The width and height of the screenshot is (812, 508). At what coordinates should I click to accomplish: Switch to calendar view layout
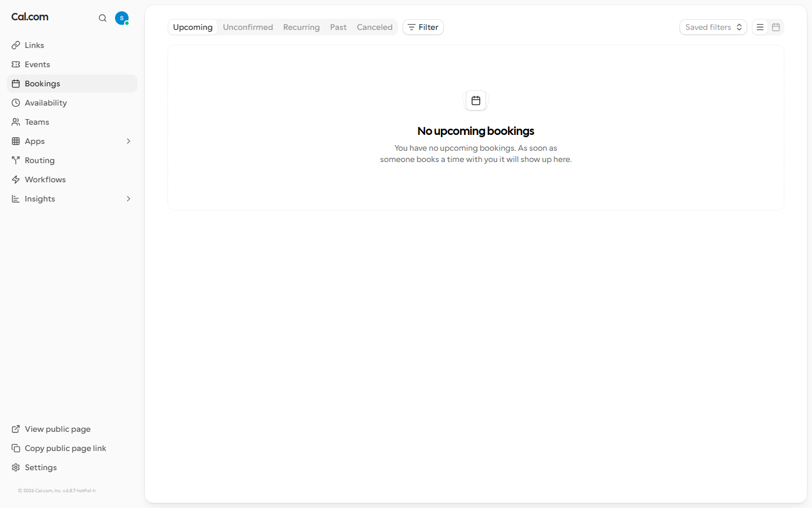(776, 27)
